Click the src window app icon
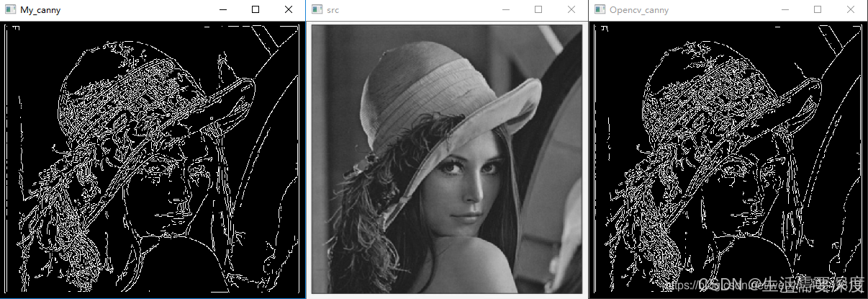The height and width of the screenshot is (299, 868). (x=317, y=10)
